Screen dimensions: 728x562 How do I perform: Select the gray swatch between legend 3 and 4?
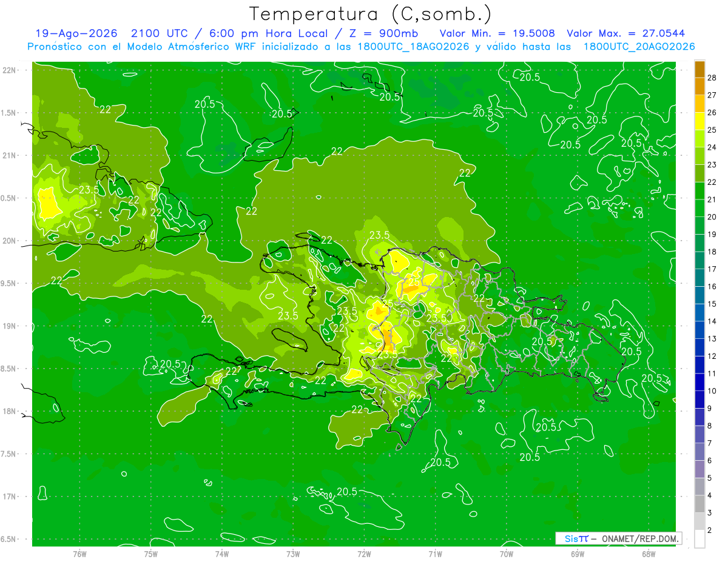coord(699,504)
